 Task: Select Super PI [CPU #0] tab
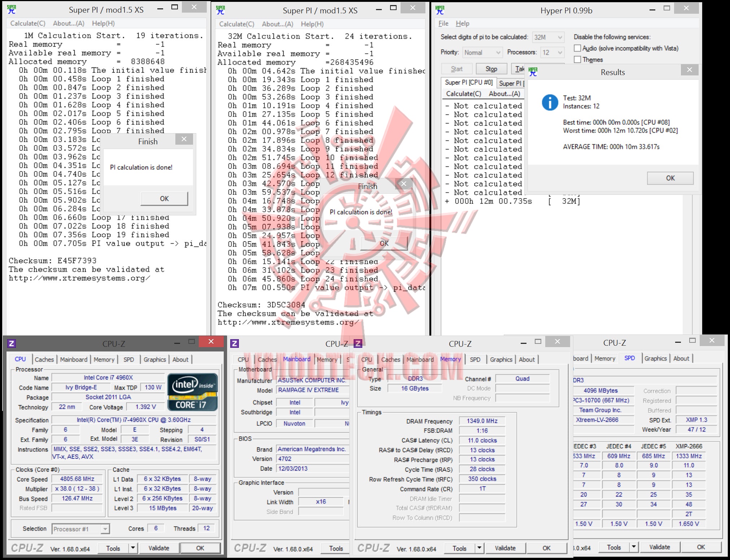(468, 82)
